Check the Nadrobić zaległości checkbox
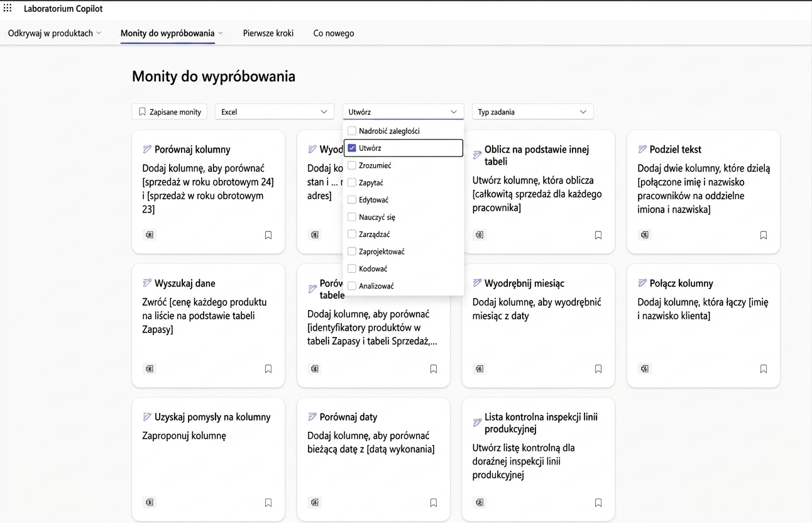 (352, 131)
